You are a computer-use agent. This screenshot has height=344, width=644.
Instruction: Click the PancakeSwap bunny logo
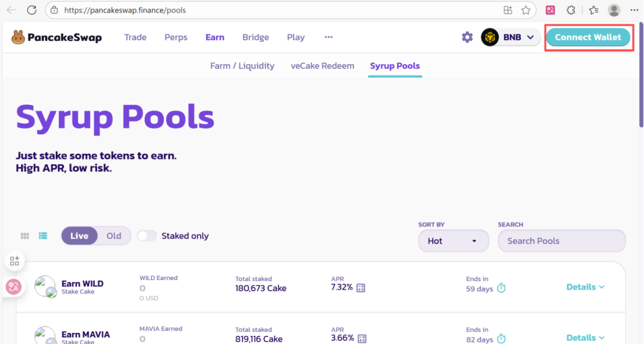tap(18, 37)
